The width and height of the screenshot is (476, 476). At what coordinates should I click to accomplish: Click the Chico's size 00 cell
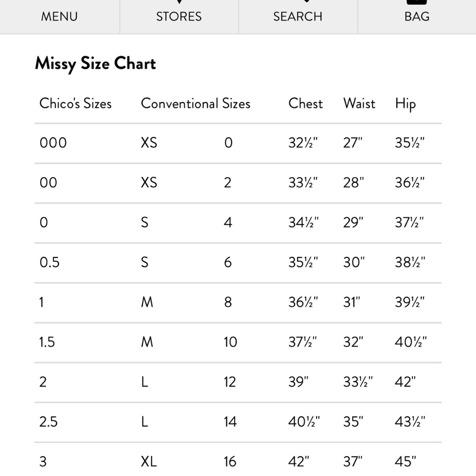point(48,183)
